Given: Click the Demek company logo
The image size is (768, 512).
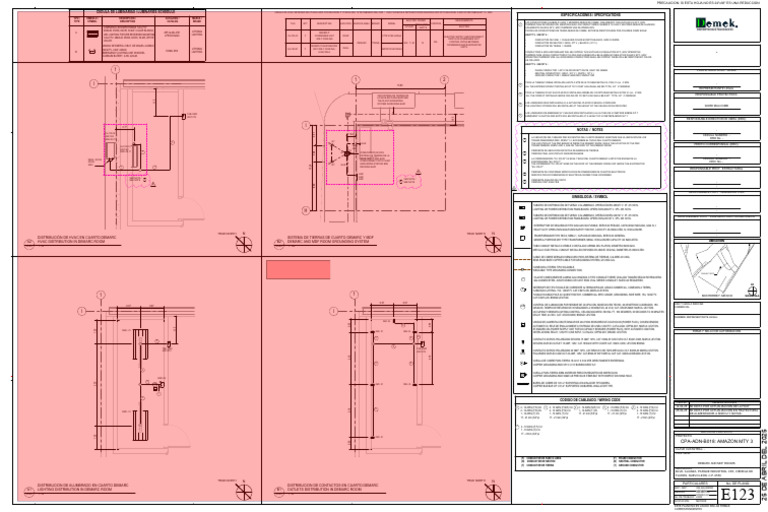Looking at the screenshot, I should [x=716, y=24].
